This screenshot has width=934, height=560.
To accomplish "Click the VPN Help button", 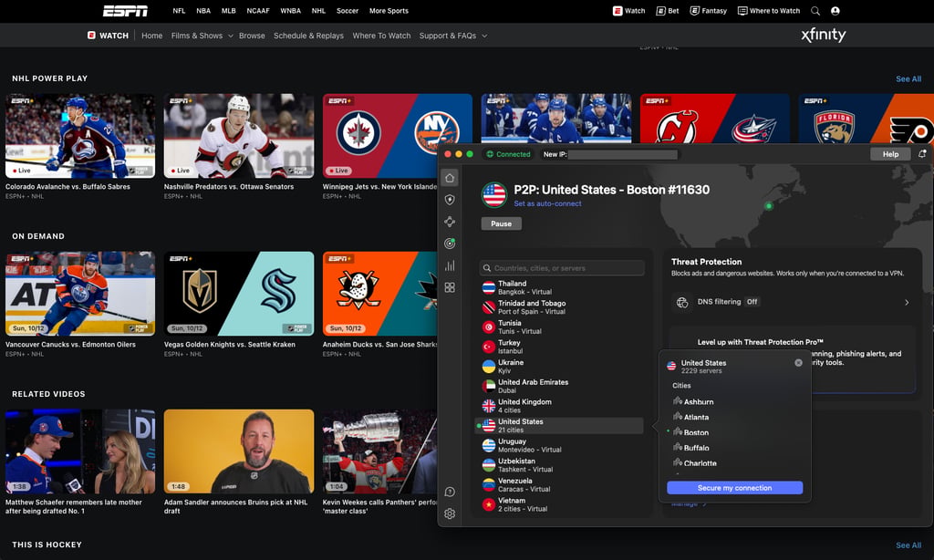I will 890,154.
